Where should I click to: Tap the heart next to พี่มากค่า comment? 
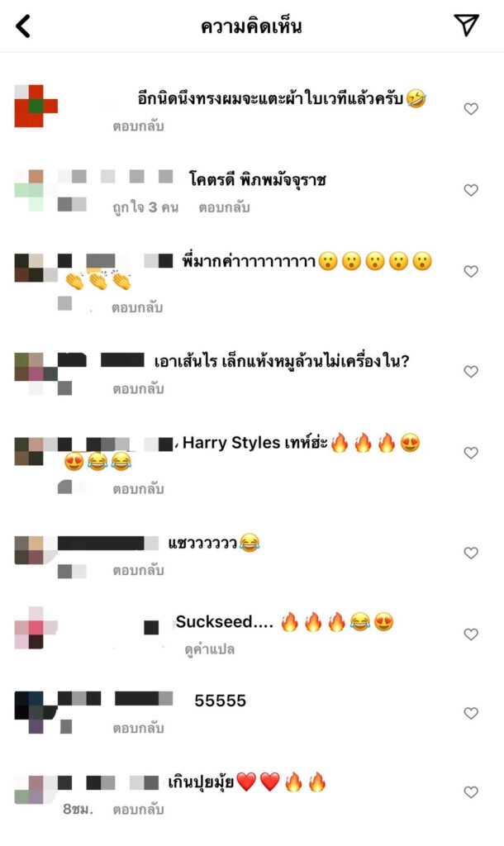(471, 271)
